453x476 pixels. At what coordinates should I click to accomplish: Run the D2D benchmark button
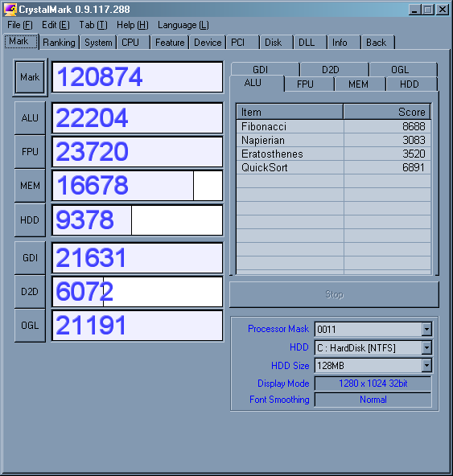pos(30,292)
